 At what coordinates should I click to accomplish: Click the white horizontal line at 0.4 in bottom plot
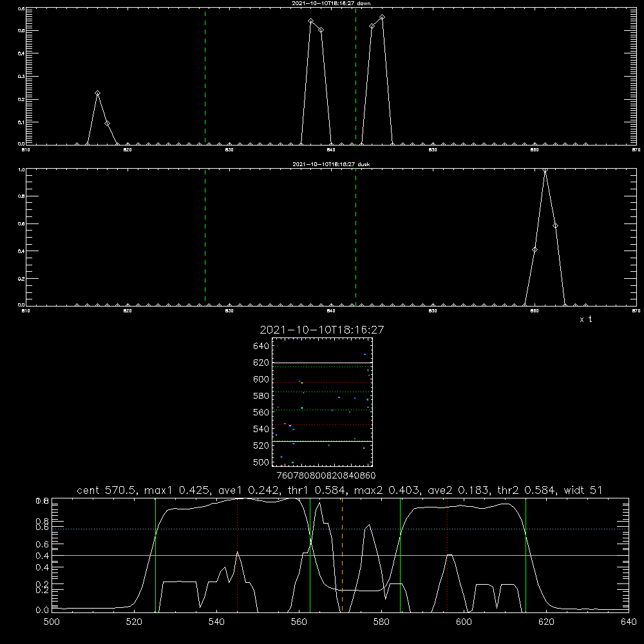tap(340, 555)
